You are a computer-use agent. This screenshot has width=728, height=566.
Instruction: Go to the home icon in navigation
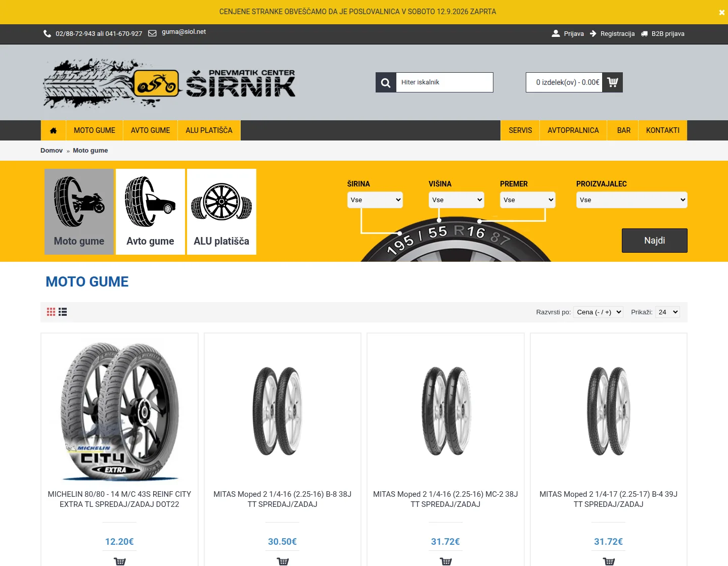click(54, 130)
